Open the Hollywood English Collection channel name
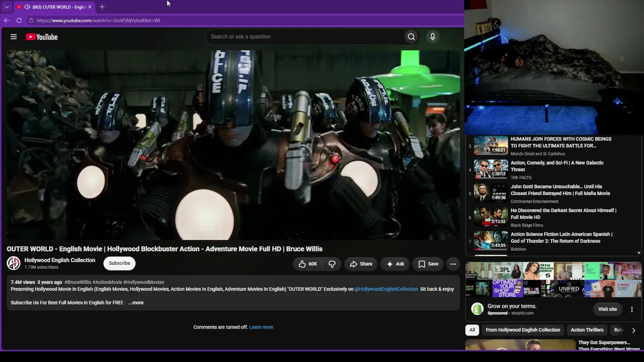This screenshot has height=362, width=644. point(60,260)
